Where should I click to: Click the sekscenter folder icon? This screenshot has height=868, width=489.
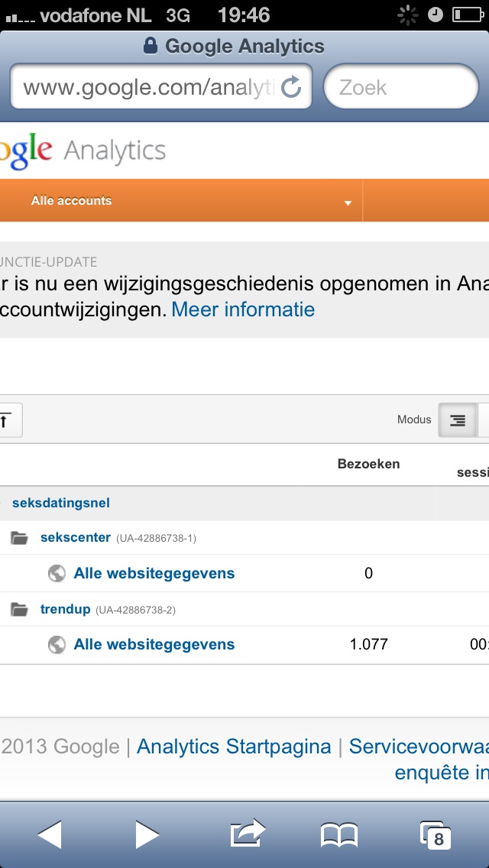(19, 537)
